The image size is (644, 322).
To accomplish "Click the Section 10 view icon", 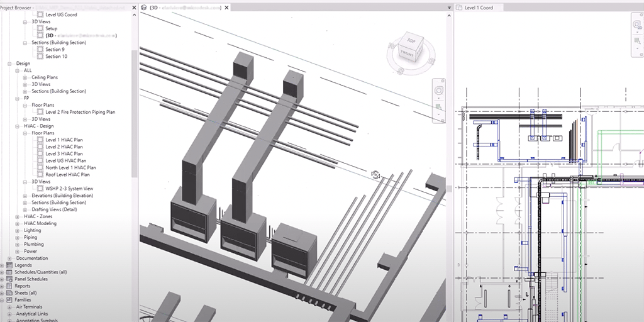I will tap(40, 56).
